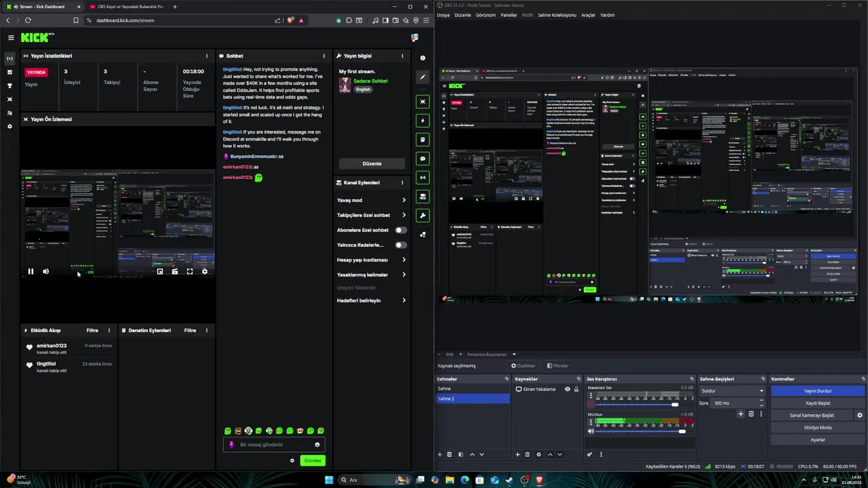This screenshot has width=868, height=488.
Task: Move source up in OBS Kaynaklar
Action: [550, 454]
